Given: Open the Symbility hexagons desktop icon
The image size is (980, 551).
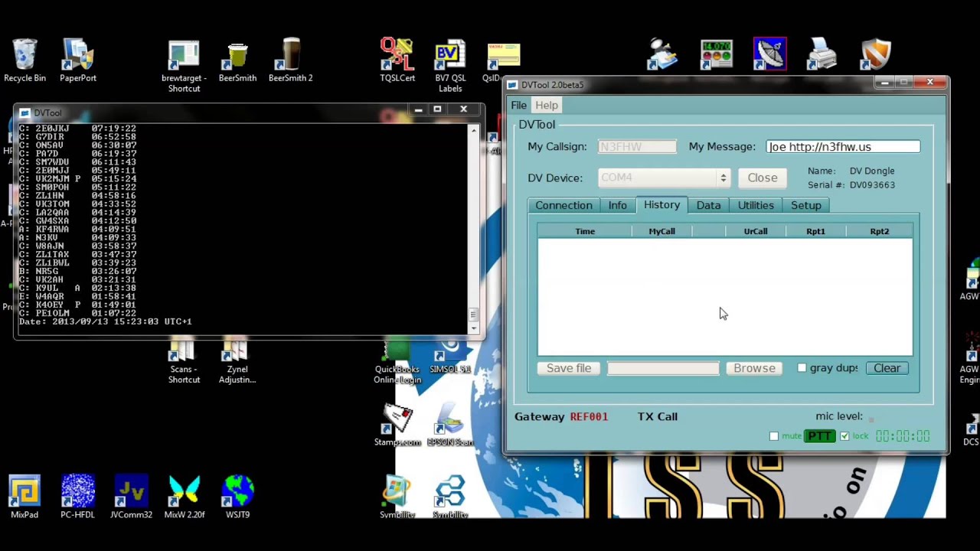Looking at the screenshot, I should click(450, 497).
